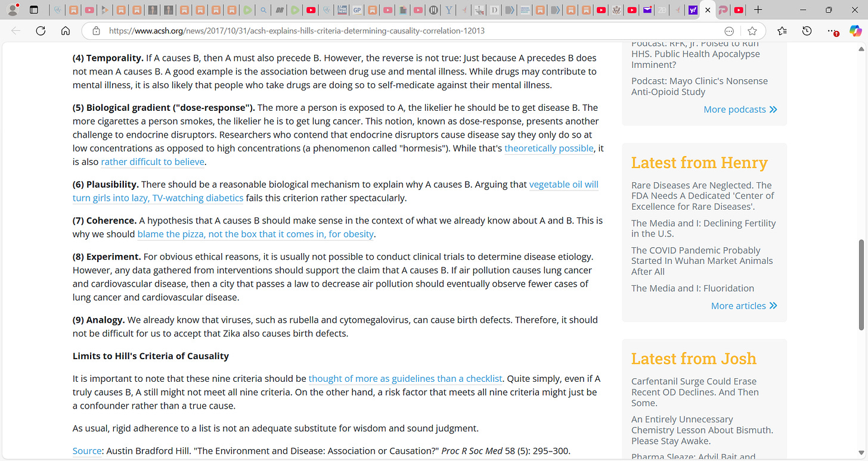Viewport: 868px width, 461px height.
Task: Close the current ACSH tab
Action: (x=708, y=10)
